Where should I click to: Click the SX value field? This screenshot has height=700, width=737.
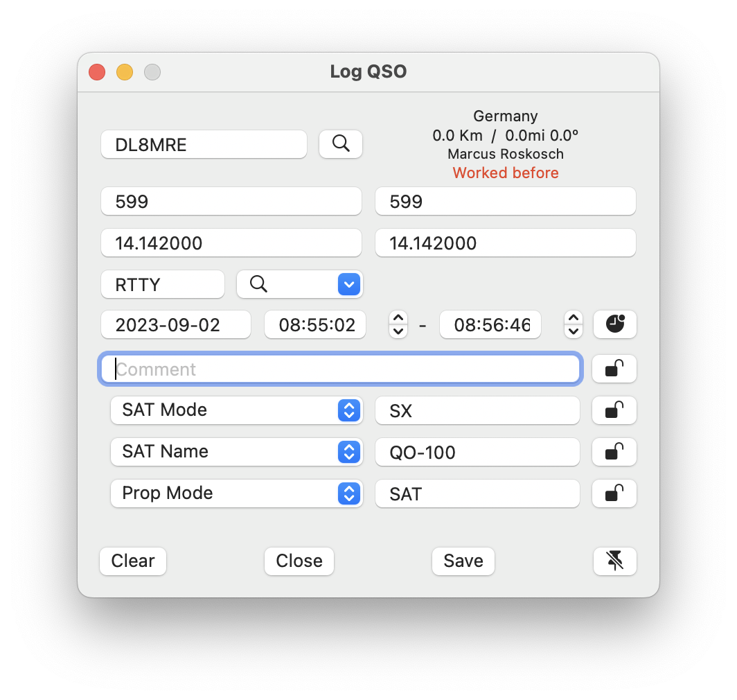tap(477, 410)
